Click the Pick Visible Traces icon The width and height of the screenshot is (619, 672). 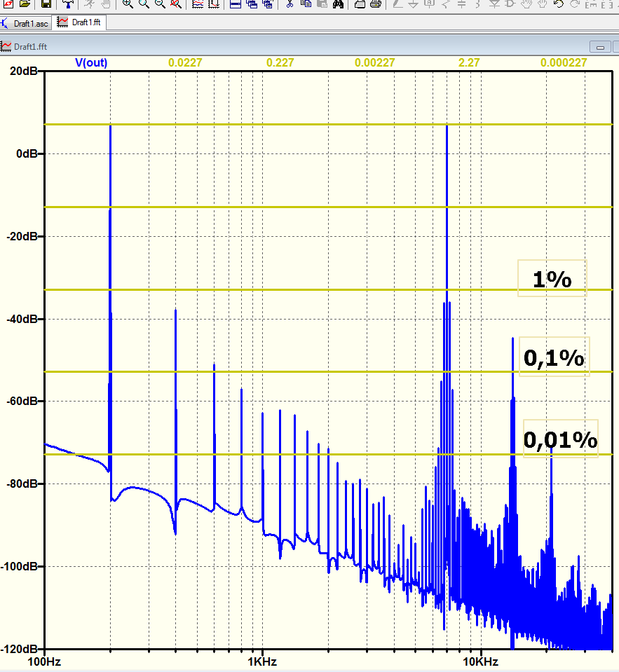[x=198, y=4]
